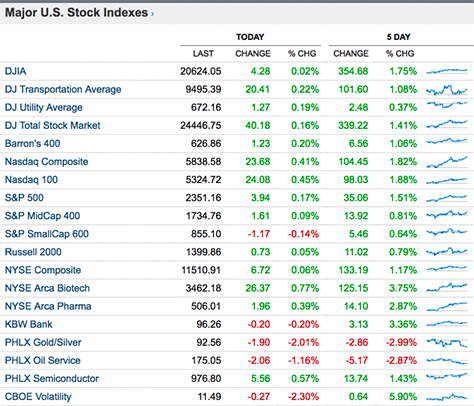Screen dimensions: 474x406
Task: Open the DJ Utility Average link
Action: [x=44, y=107]
